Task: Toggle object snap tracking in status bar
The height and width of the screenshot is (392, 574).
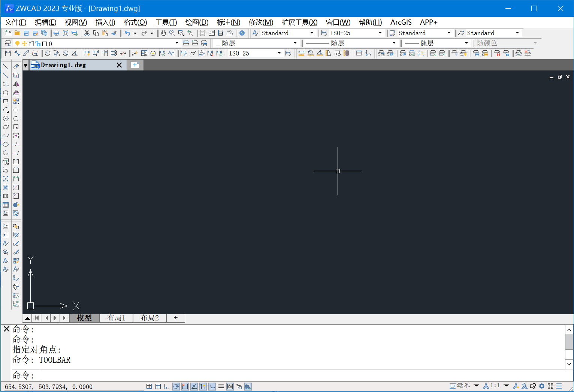Action: click(194, 386)
